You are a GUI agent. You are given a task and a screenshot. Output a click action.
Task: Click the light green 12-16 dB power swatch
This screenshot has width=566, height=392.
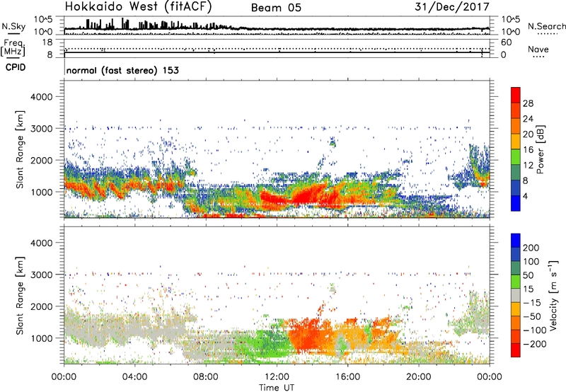(516, 156)
